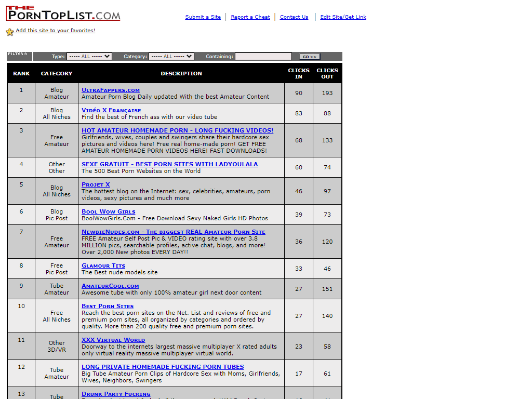Open the Type dropdown
Image resolution: width=532 pixels, height=399 pixels.
tap(89, 56)
